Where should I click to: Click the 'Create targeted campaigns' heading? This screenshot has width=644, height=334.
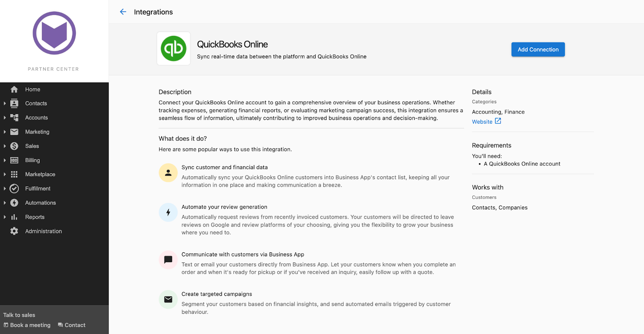217,294
